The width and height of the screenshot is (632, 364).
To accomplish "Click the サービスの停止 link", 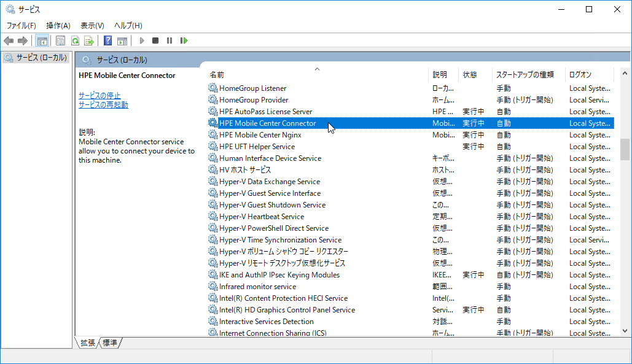I will point(99,95).
